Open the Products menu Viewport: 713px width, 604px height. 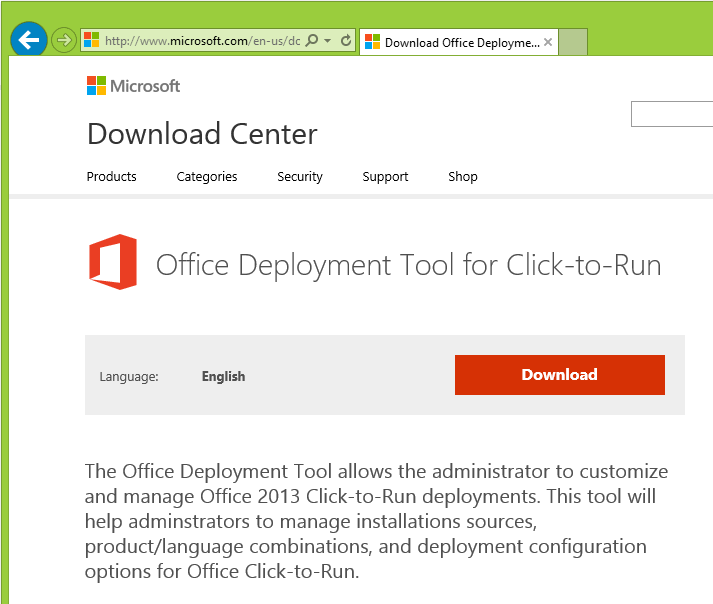pyautogui.click(x=111, y=176)
